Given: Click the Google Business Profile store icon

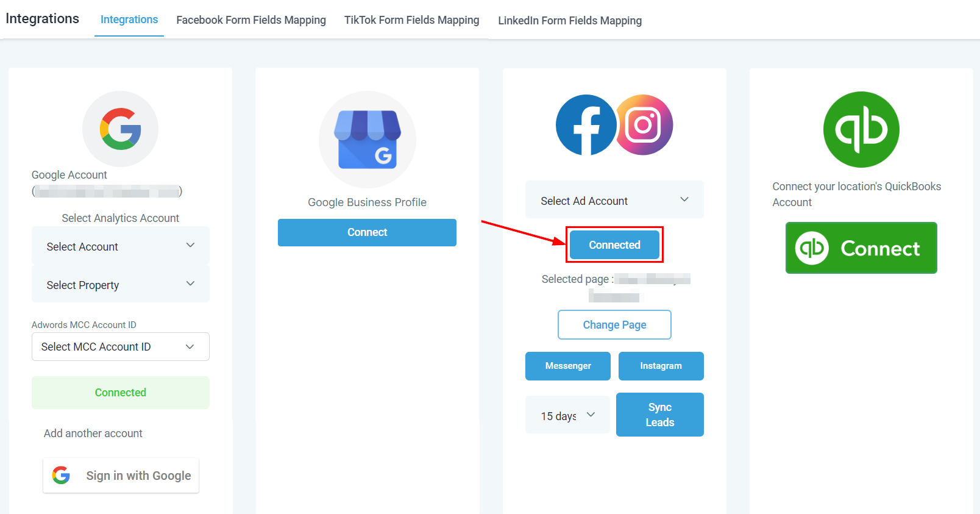Looking at the screenshot, I should [x=367, y=140].
